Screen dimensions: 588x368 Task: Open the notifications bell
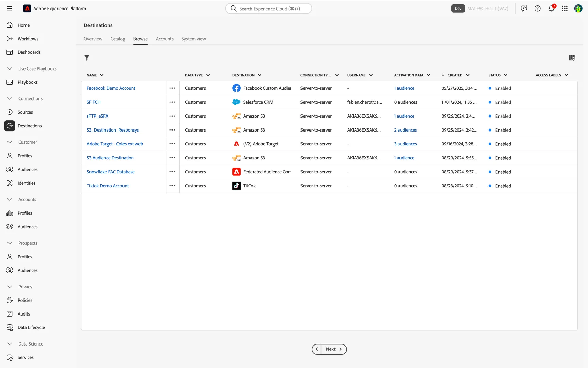pyautogui.click(x=551, y=9)
